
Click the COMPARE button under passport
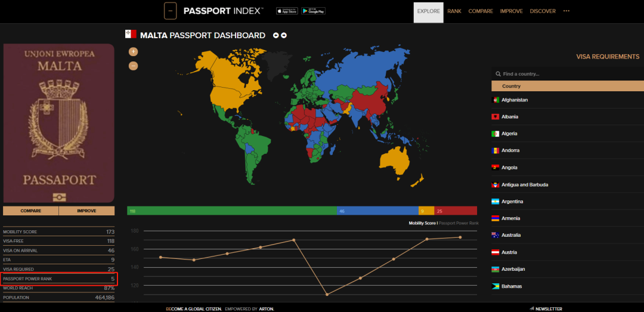(x=31, y=211)
